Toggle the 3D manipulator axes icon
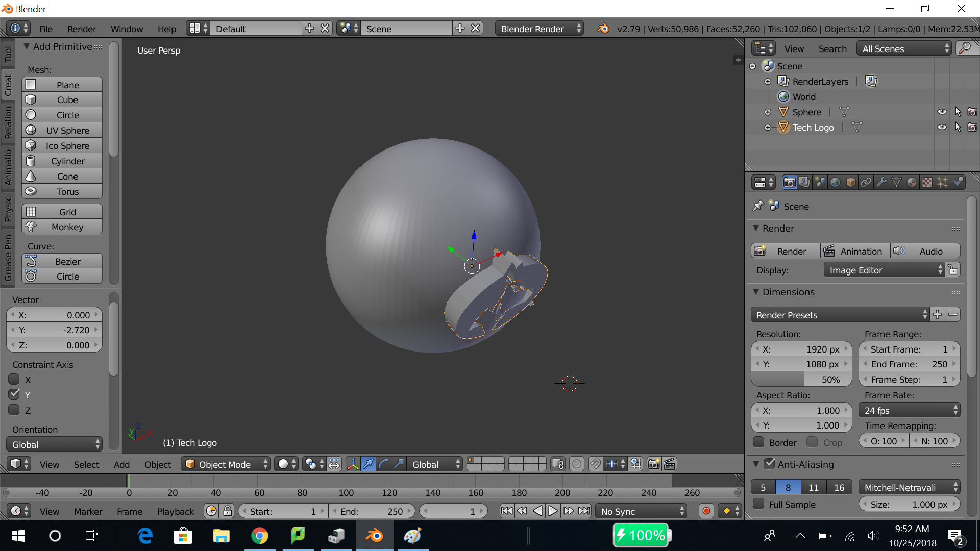The width and height of the screenshot is (980, 551). [353, 464]
